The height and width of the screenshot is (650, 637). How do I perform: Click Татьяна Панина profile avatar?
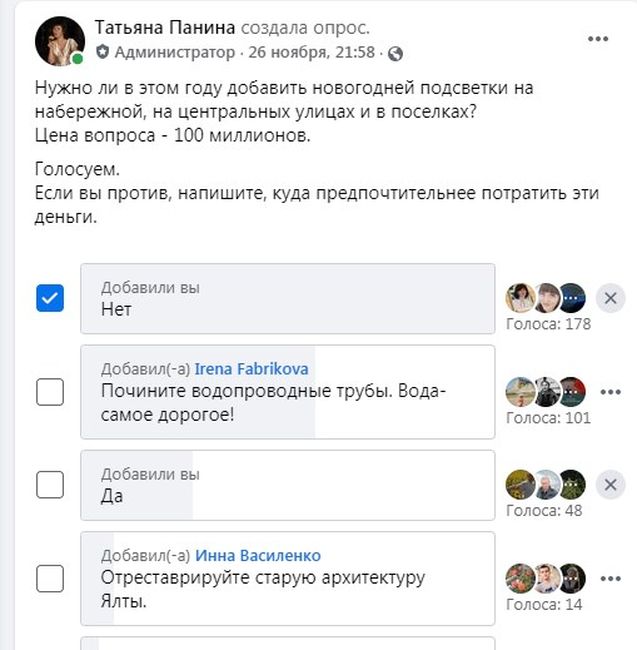pos(60,41)
